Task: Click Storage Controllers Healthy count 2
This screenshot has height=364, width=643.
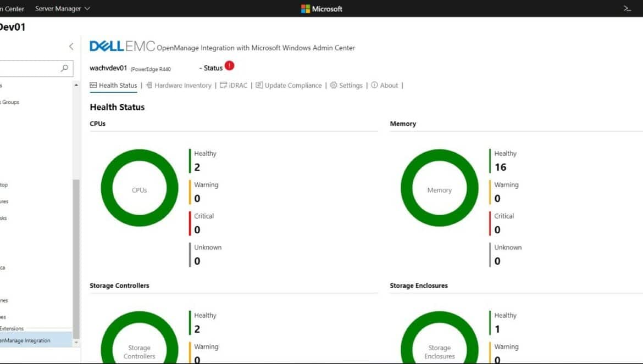Action: click(x=197, y=329)
